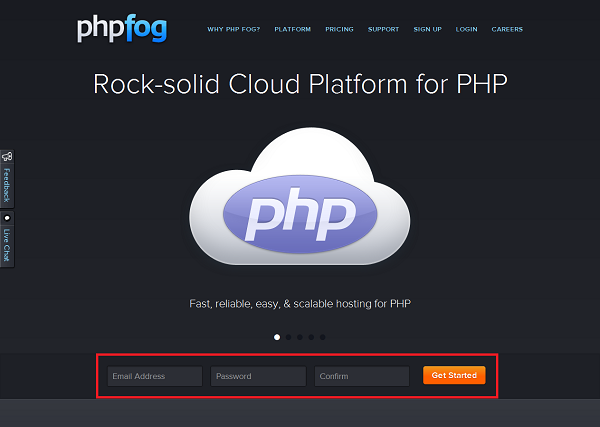Go to the Platform menu item

pyautogui.click(x=292, y=29)
